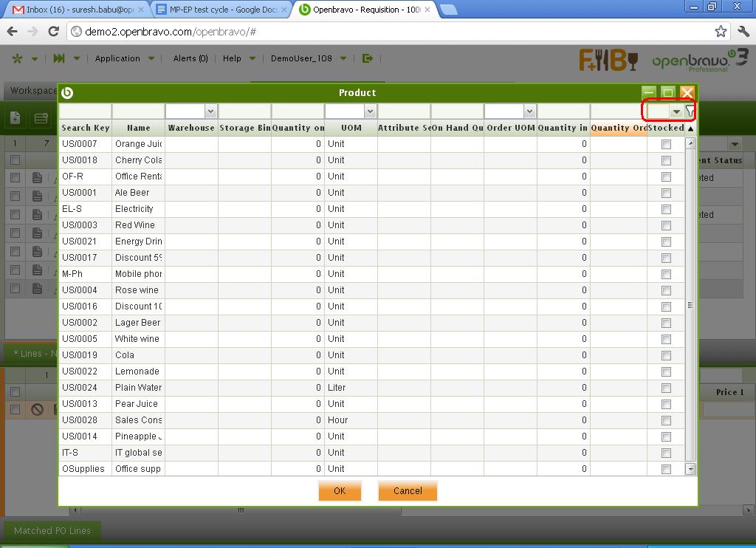Screen dimensions: 756x548
Task: Open browser wrench settings menu
Action: [743, 32]
